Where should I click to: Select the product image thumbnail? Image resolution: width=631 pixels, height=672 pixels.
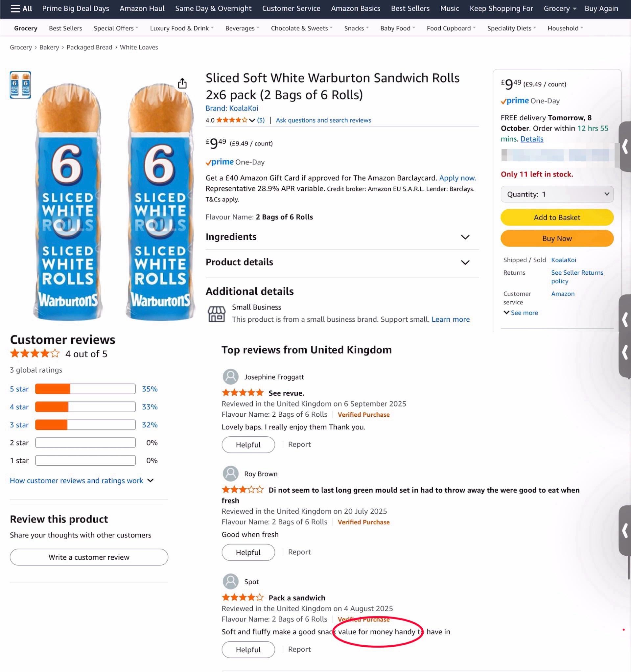point(20,85)
